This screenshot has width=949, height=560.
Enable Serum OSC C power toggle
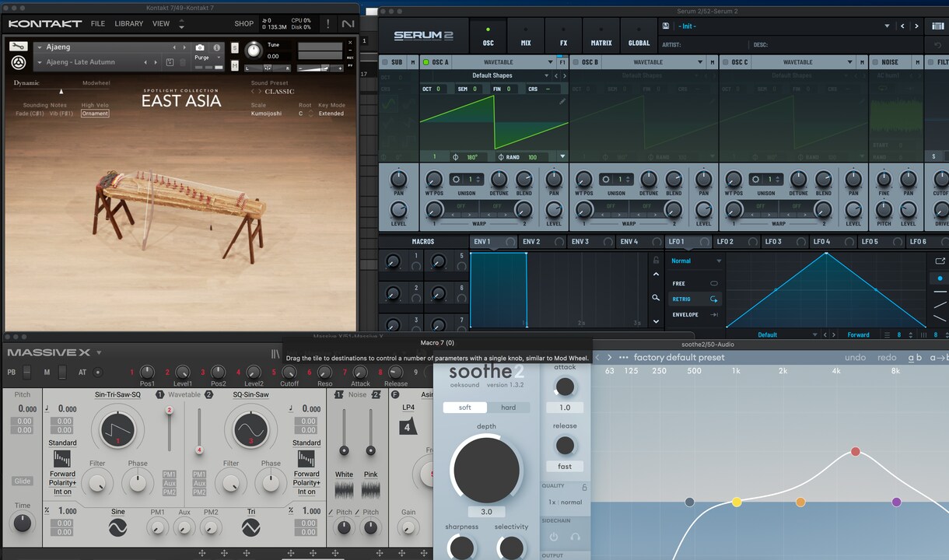tap(726, 62)
